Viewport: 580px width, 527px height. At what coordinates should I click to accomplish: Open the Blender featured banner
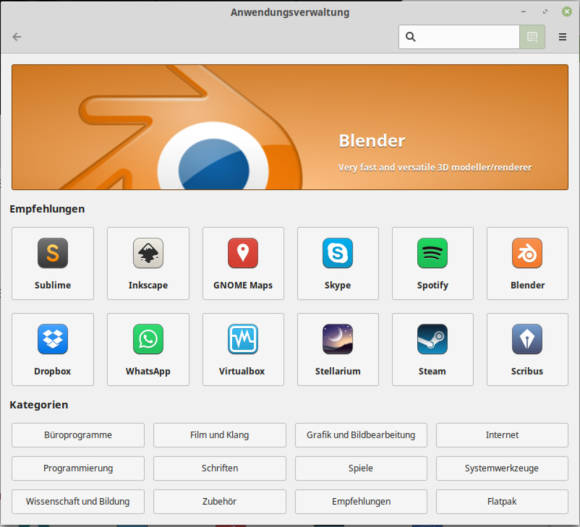point(290,127)
